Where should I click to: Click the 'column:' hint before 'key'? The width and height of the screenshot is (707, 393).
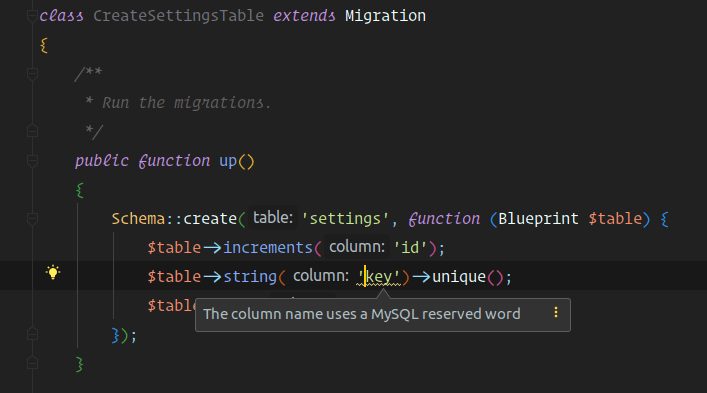point(321,275)
